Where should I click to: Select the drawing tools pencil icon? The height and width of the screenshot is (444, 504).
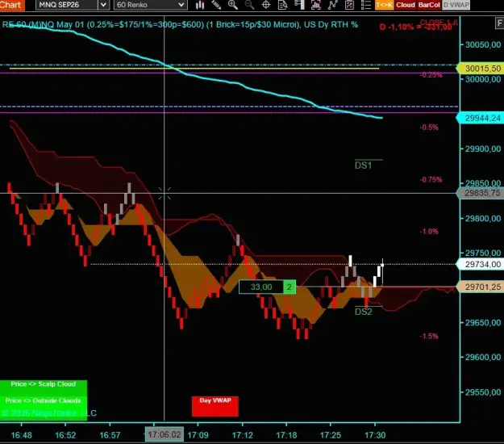pyautogui.click(x=216, y=5)
